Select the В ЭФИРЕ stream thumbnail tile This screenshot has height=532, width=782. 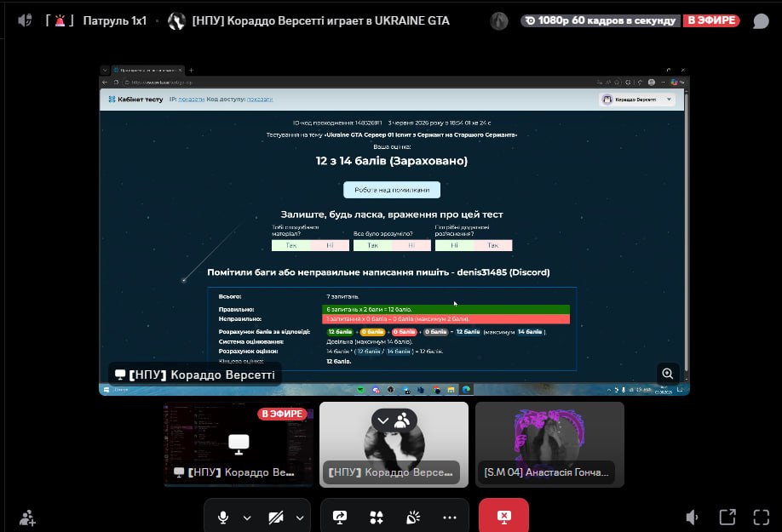tap(239, 444)
